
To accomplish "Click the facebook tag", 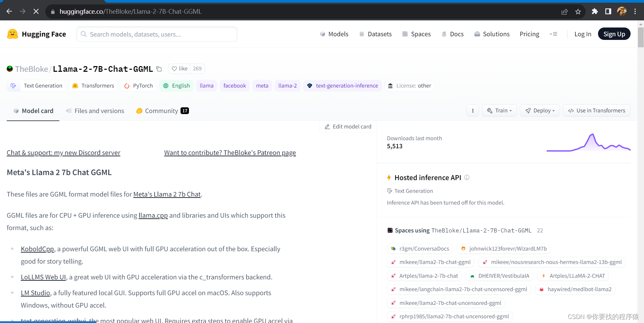I will [235, 86].
